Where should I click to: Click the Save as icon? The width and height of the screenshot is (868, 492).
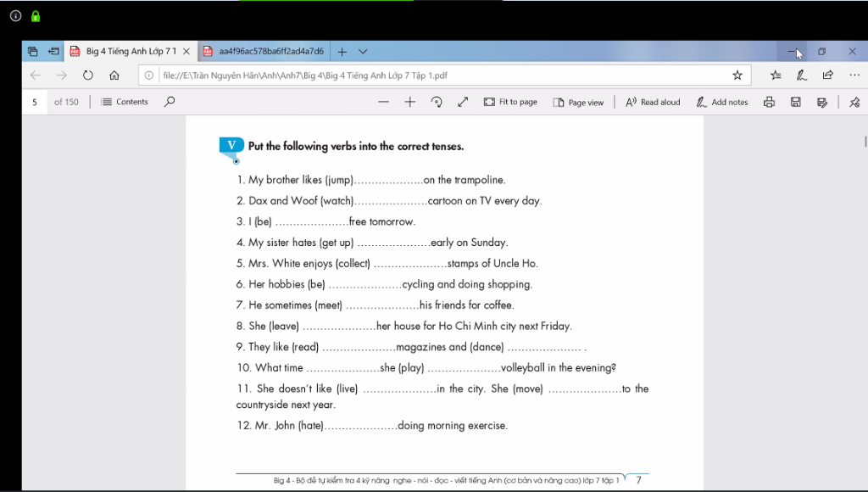822,102
